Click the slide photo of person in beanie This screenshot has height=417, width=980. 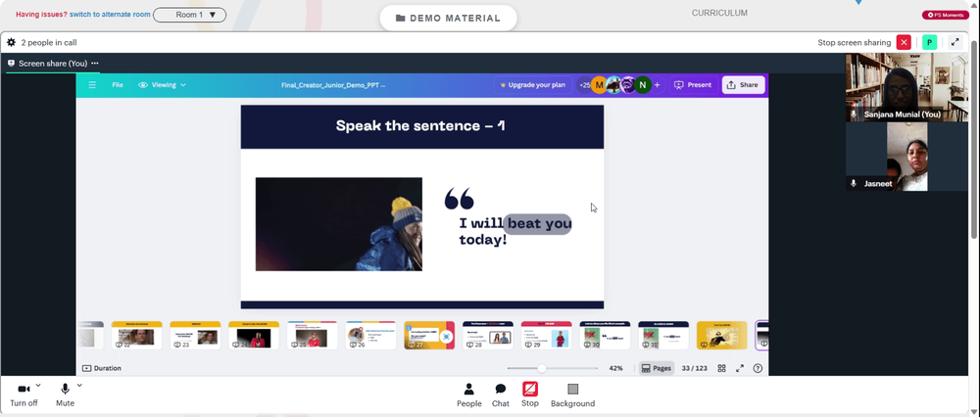(x=339, y=224)
